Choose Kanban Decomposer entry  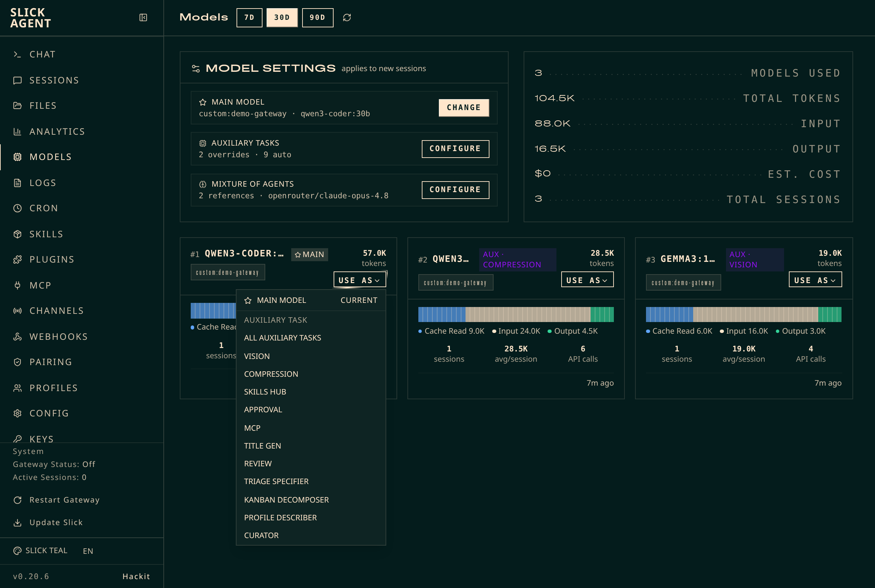[311, 500]
